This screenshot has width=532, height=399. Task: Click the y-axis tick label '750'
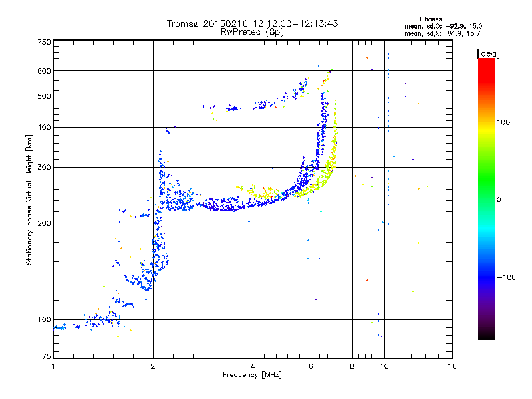coord(44,42)
